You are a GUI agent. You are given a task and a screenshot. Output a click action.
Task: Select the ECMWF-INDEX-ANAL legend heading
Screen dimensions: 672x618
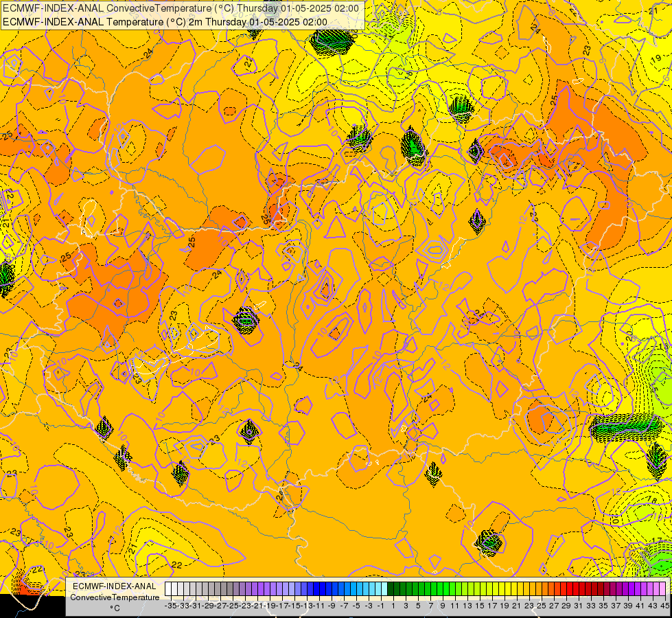(x=115, y=586)
